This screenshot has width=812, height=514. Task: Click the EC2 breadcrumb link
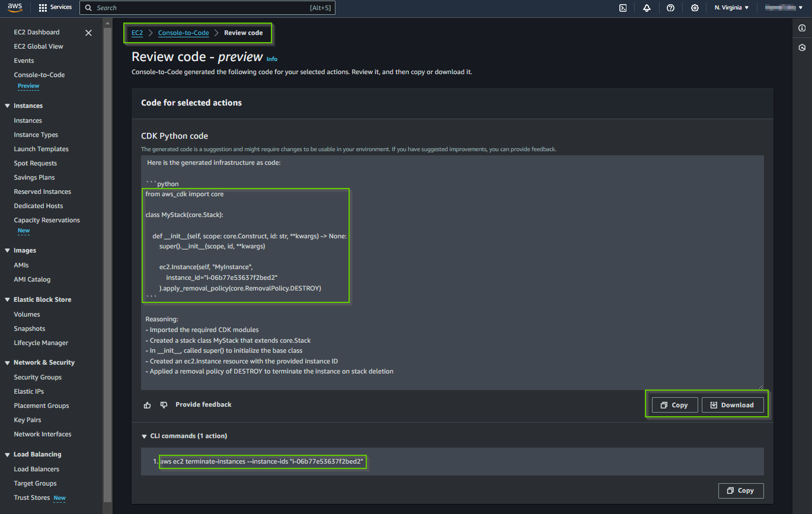click(x=137, y=33)
